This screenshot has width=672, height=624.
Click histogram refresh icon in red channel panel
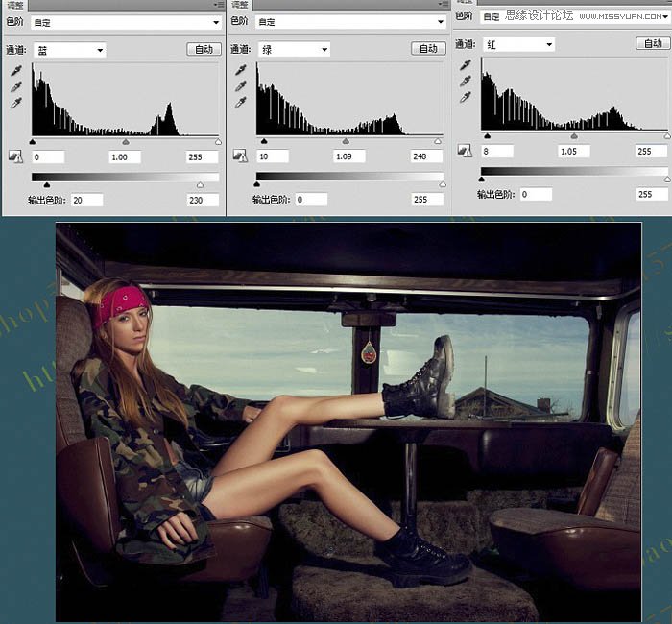coord(465,150)
